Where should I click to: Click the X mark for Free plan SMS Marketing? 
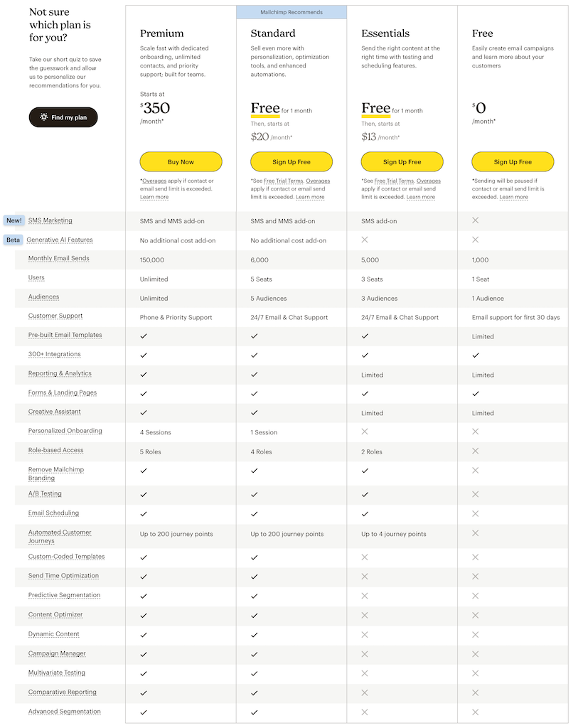(x=475, y=220)
